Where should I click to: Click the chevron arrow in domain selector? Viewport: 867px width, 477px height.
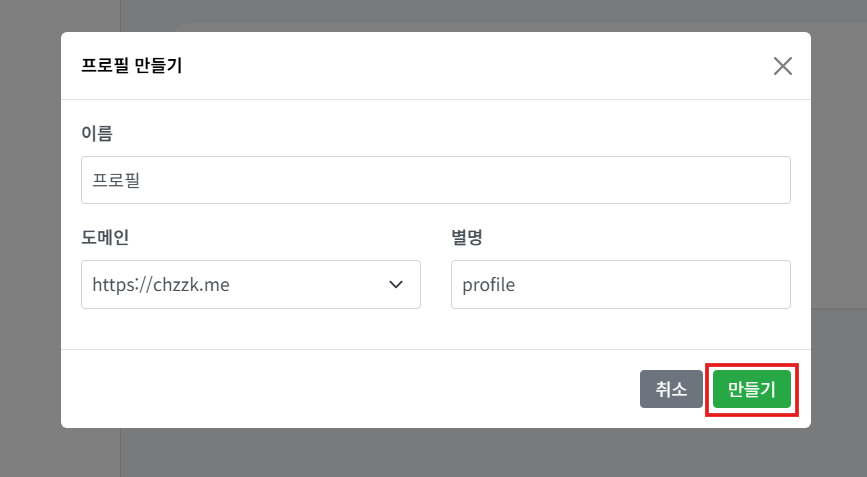(x=396, y=285)
